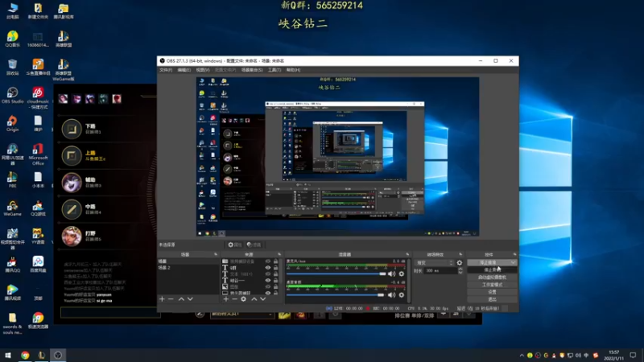
Task: Toggle visibility of Q群 text source
Action: 268,268
